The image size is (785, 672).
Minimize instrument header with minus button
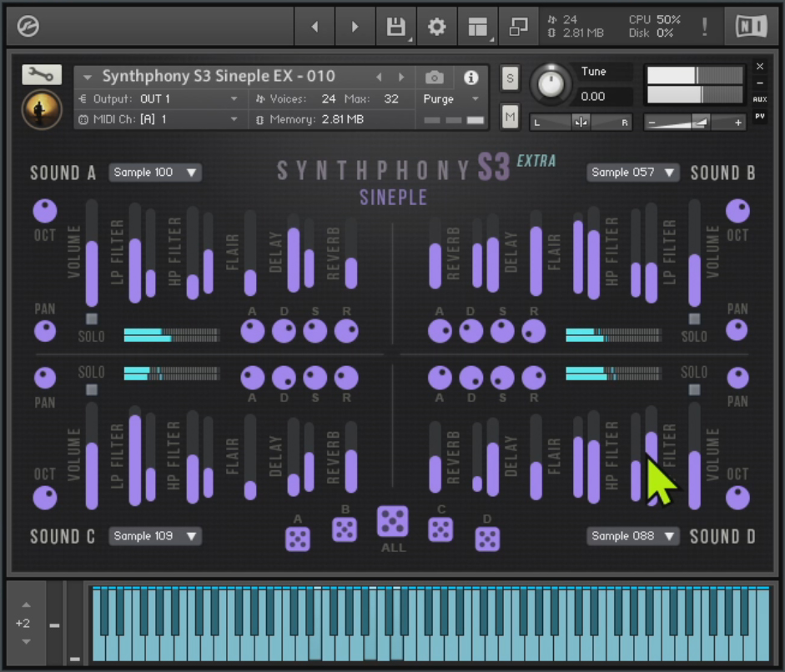[x=759, y=83]
